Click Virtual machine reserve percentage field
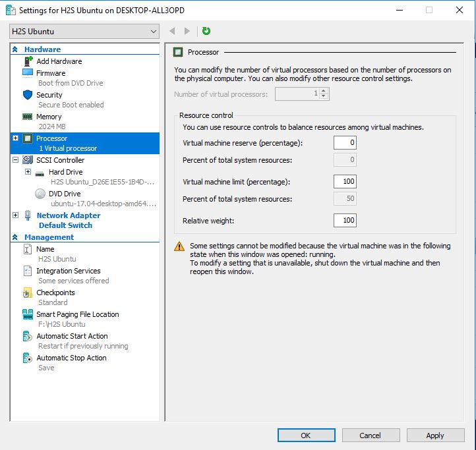Screen dimensions: 476x450 [x=345, y=142]
